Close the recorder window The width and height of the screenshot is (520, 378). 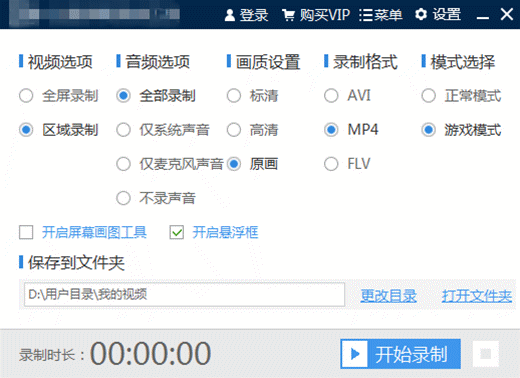tap(506, 15)
